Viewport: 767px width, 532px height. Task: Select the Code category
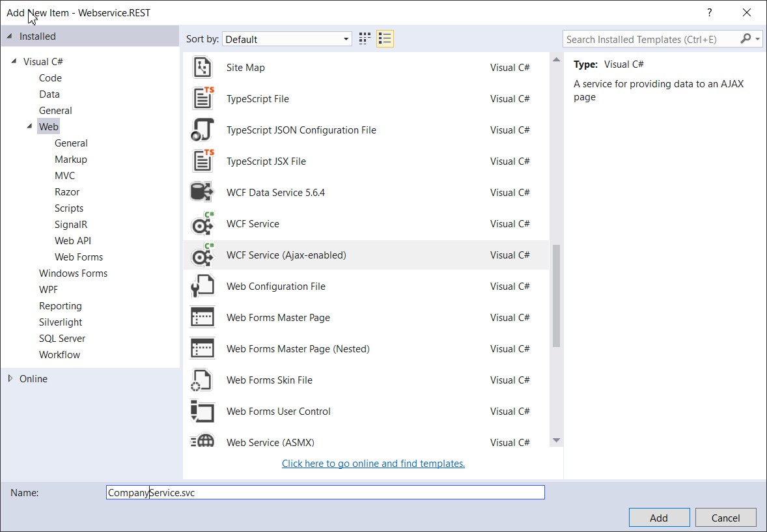[x=50, y=78]
